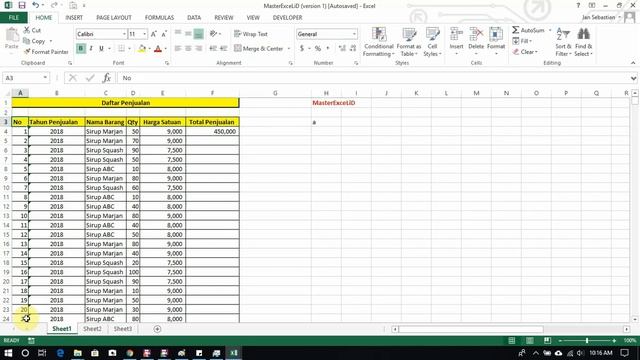640x360 pixels.
Task: Open Windows Start menu
Action: 8,353
